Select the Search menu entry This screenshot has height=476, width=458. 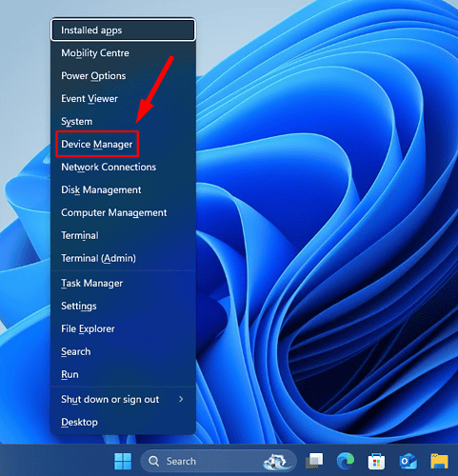(123, 351)
